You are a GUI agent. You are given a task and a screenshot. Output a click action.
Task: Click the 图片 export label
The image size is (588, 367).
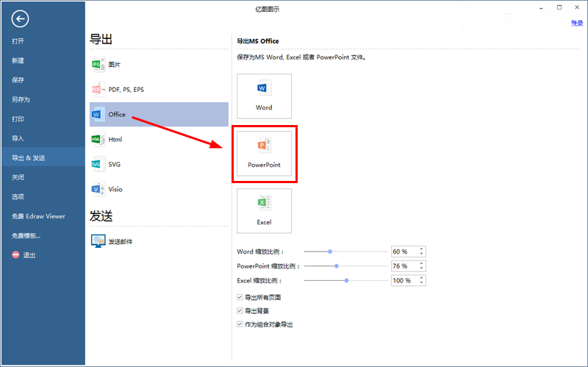tap(115, 65)
